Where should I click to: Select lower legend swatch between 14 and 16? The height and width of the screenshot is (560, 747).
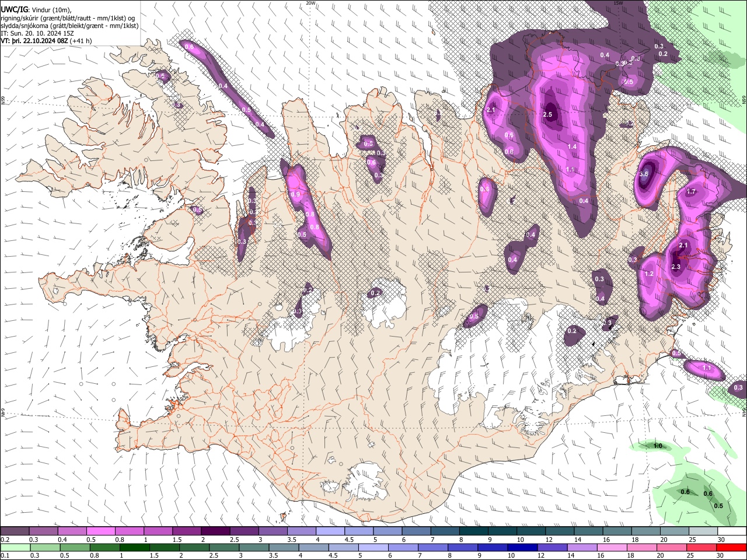(583, 547)
